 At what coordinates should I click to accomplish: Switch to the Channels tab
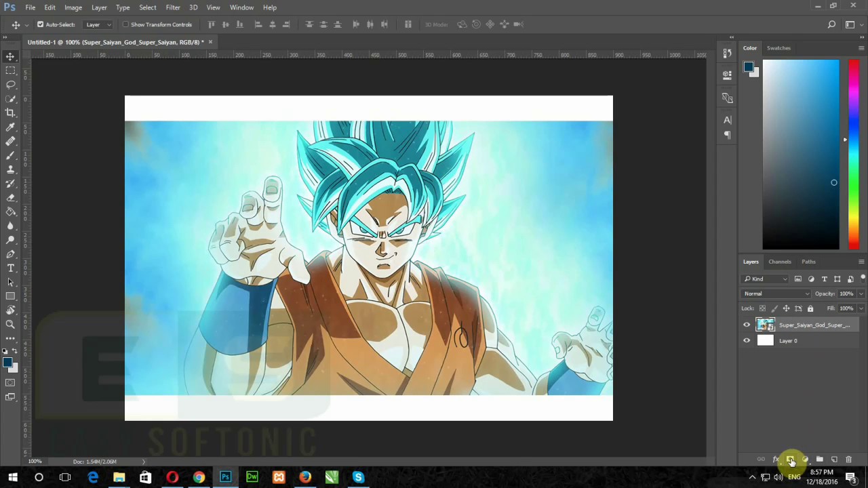click(x=779, y=262)
